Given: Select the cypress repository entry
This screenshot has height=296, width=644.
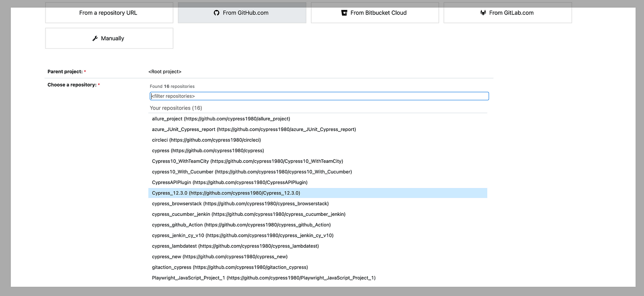Looking at the screenshot, I should point(208,151).
